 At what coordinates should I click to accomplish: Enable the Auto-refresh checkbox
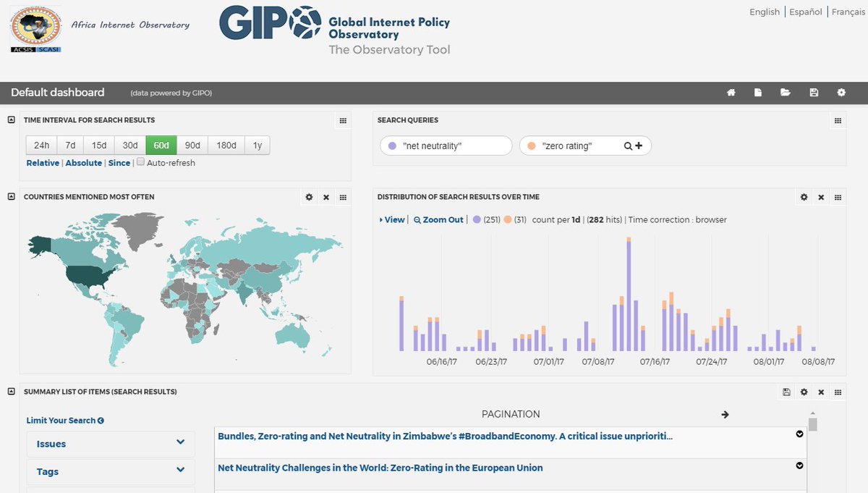coord(141,162)
